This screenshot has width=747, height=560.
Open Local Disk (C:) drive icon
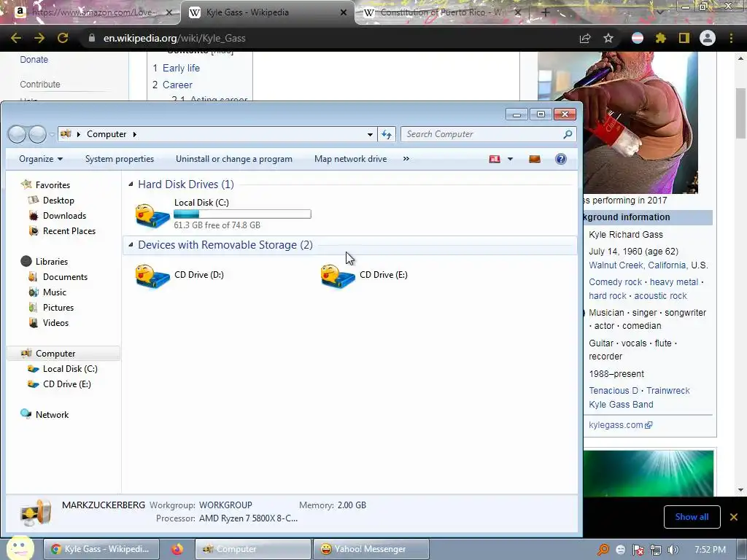coord(152,215)
